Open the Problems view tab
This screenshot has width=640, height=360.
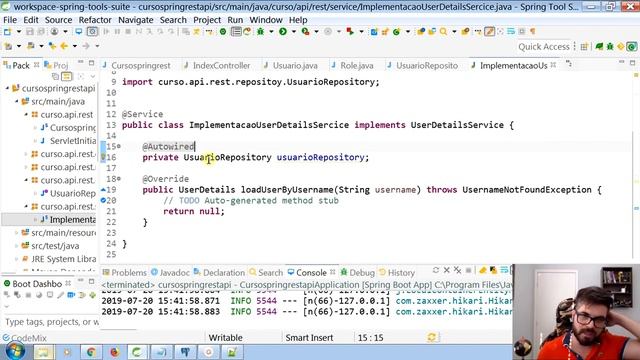coord(124,272)
